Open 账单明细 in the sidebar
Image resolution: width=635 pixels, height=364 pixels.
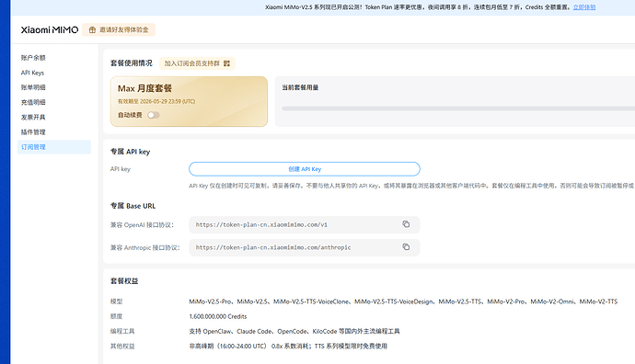(x=33, y=87)
